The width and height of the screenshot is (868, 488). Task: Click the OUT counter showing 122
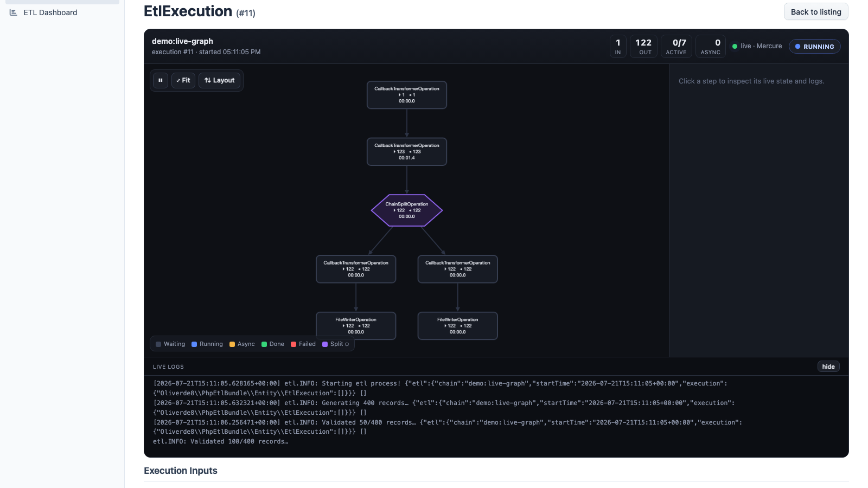tap(644, 47)
